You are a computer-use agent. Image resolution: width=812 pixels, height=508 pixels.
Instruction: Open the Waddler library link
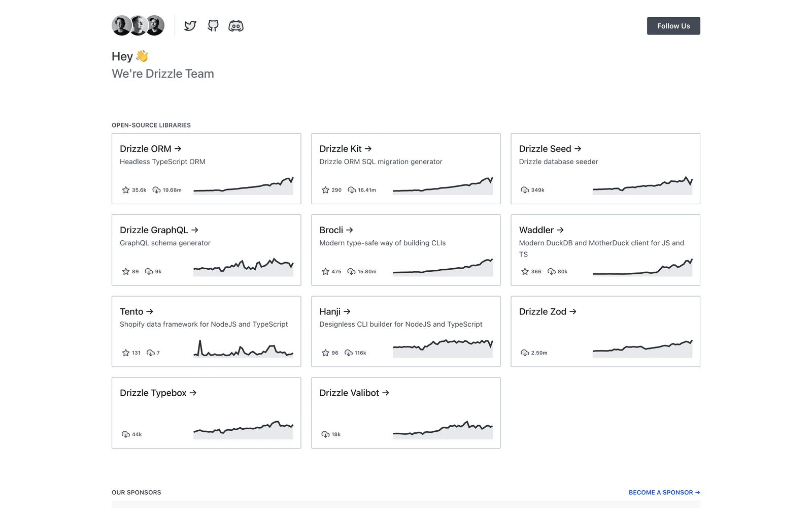click(542, 230)
